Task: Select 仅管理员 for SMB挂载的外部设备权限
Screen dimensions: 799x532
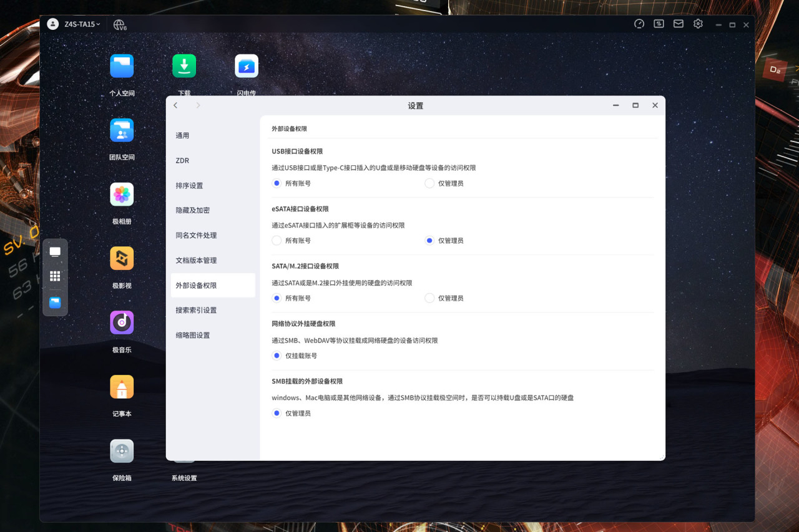Action: tap(277, 413)
